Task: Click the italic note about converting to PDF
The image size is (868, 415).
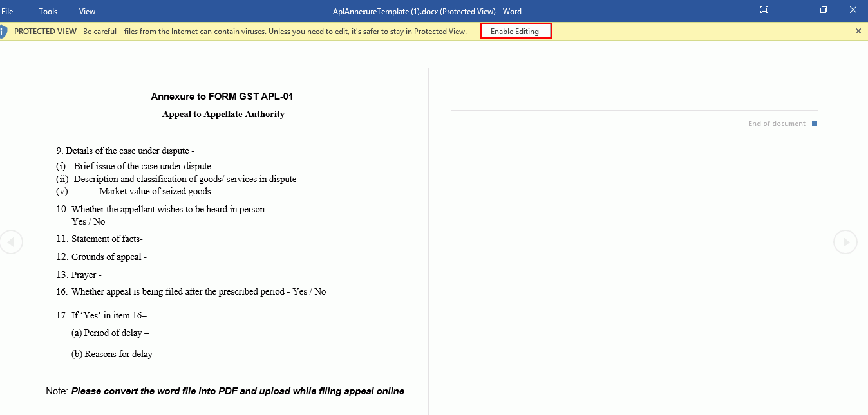Action: [238, 391]
